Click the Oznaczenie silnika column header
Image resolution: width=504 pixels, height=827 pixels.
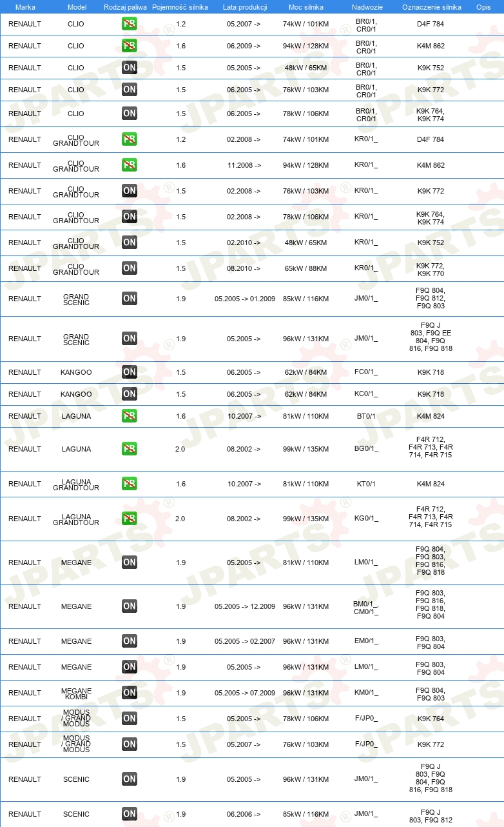click(431, 7)
